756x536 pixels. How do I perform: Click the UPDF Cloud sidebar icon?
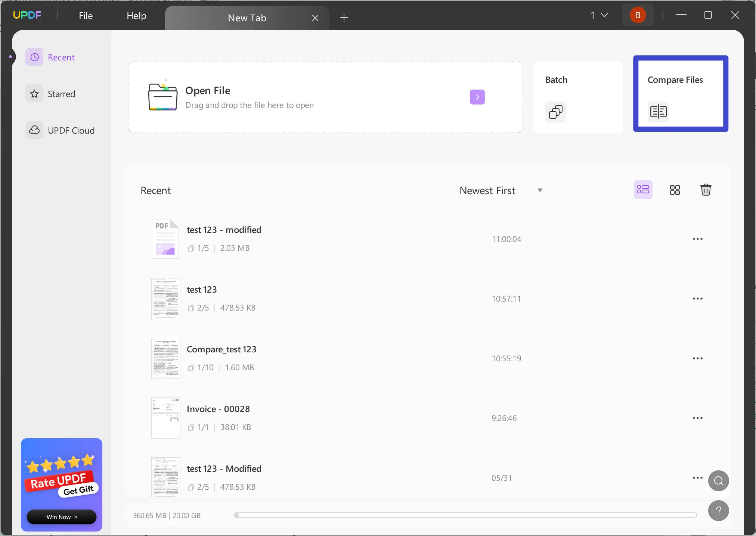[x=34, y=130]
